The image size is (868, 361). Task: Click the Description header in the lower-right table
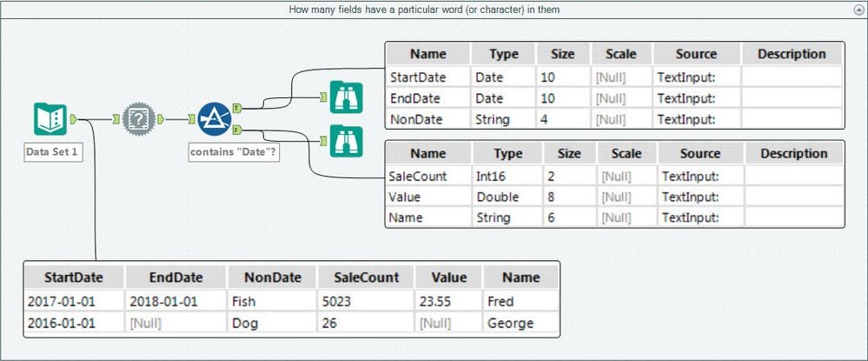794,154
